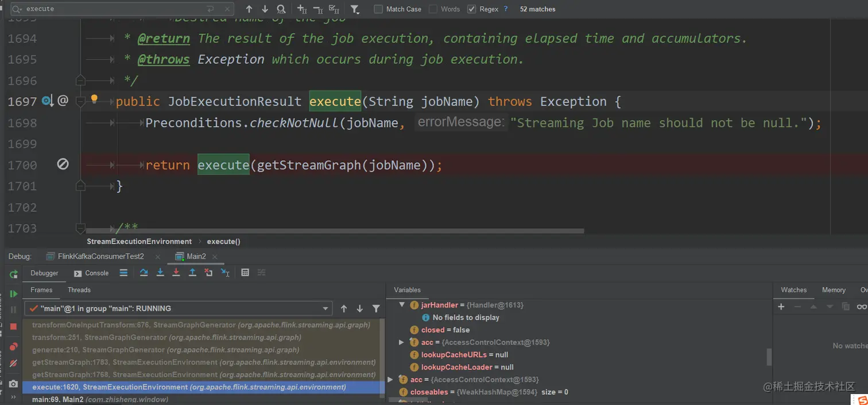
Task: Collapse the jarHandler variable node
Action: tap(402, 305)
